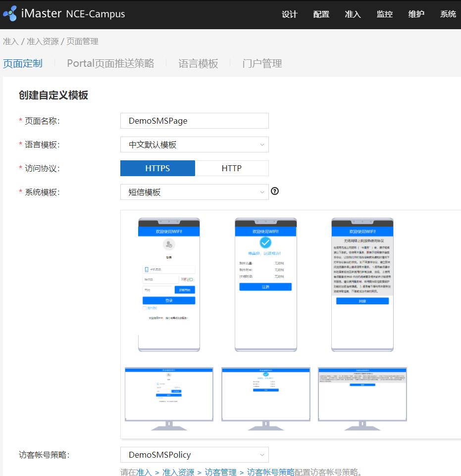
Task: Open help tooltip beside 系统模板 dropdown
Action: pos(275,191)
